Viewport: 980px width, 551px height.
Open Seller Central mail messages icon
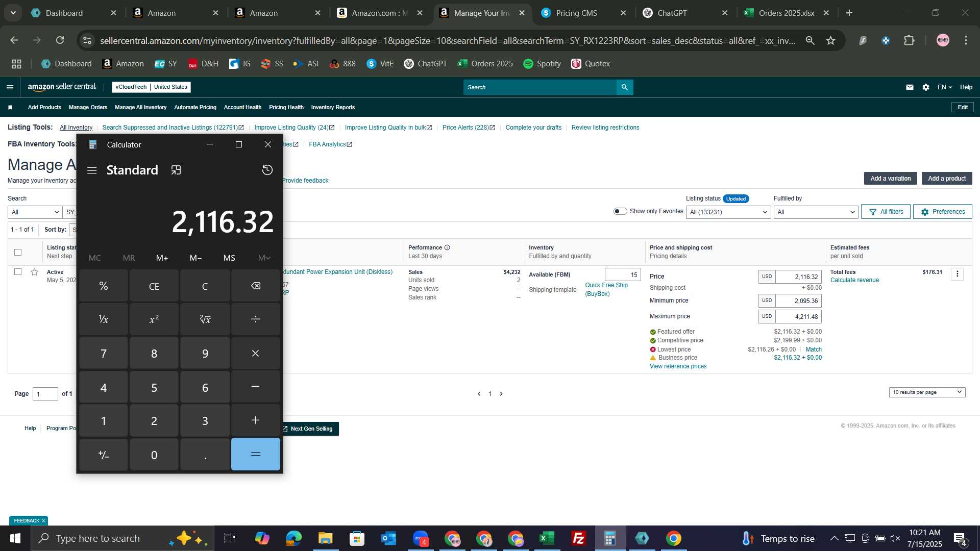pyautogui.click(x=910, y=87)
